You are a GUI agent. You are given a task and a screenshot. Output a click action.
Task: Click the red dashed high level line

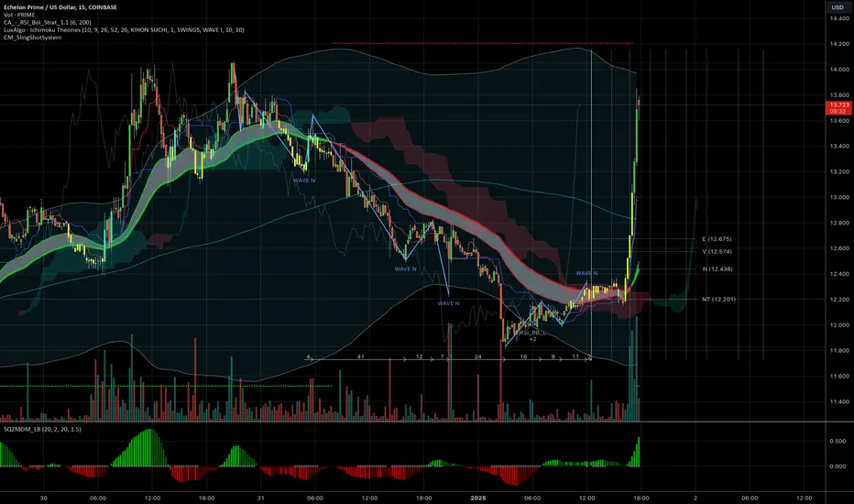click(483, 43)
